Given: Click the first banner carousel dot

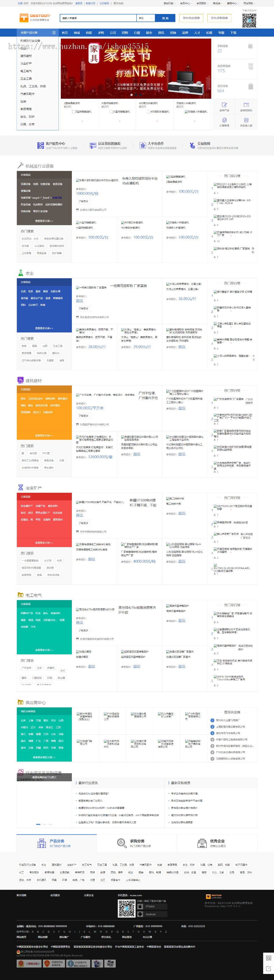Looking at the screenshot, I should coord(132,95).
